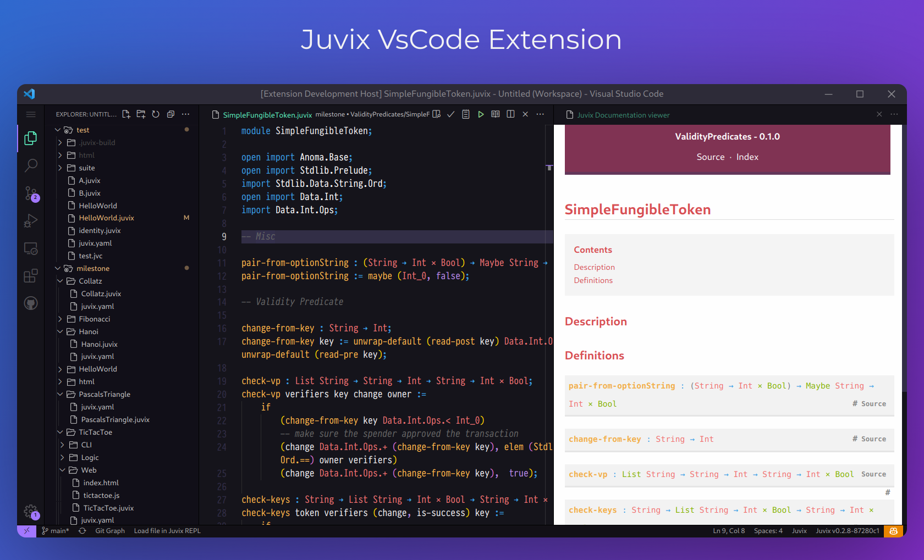Open the Run and Debug view
This screenshot has width=924, height=560.
(30, 221)
